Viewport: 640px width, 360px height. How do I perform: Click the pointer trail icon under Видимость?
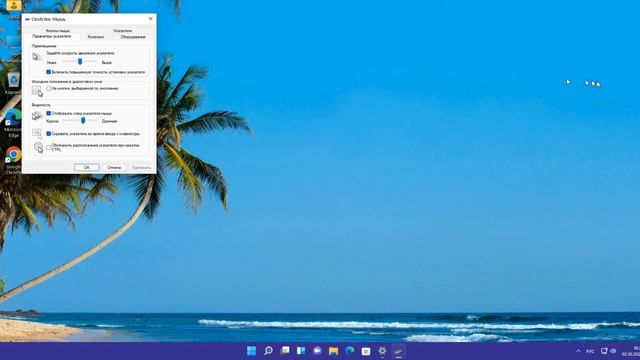(37, 116)
